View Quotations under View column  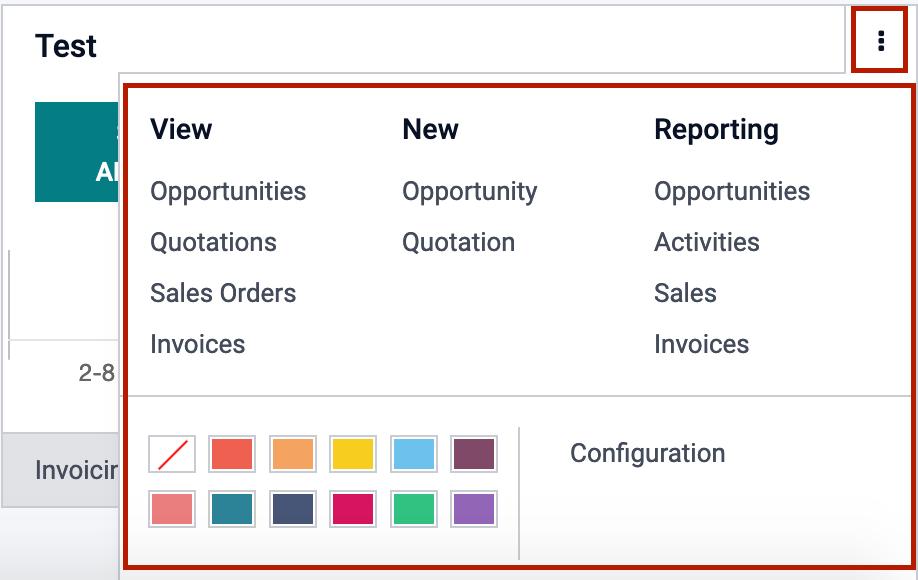click(213, 242)
